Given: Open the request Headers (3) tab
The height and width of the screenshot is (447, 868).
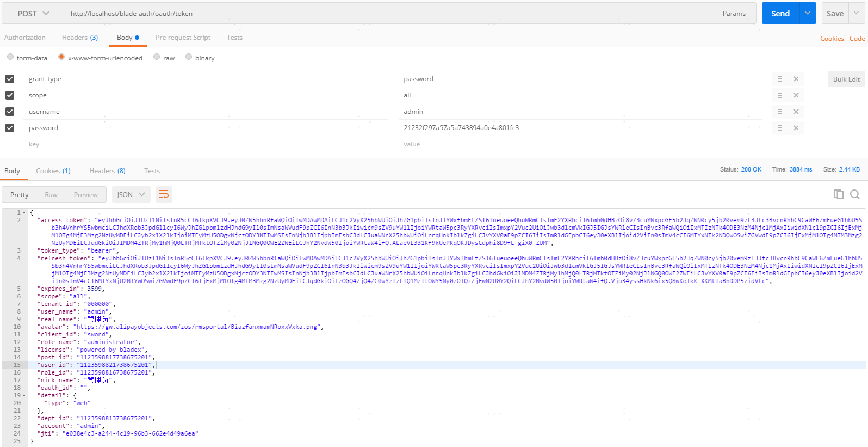Looking at the screenshot, I should click(x=80, y=38).
